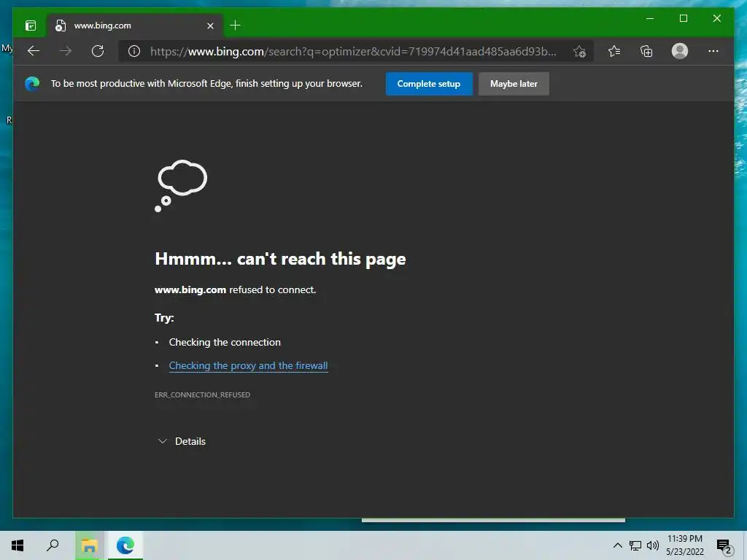Click the ERR_CONNECTION_REFUSED error code text

203,394
